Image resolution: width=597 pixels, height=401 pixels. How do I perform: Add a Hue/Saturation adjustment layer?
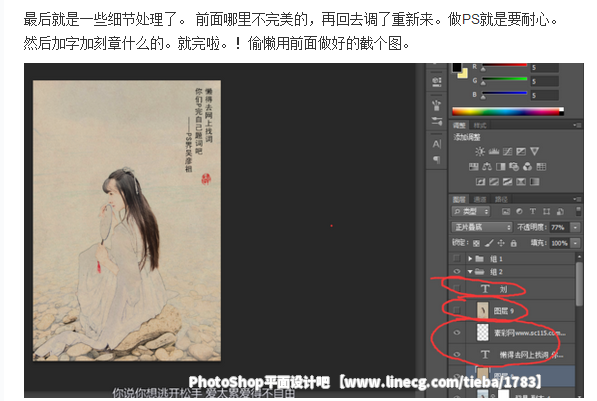click(473, 166)
